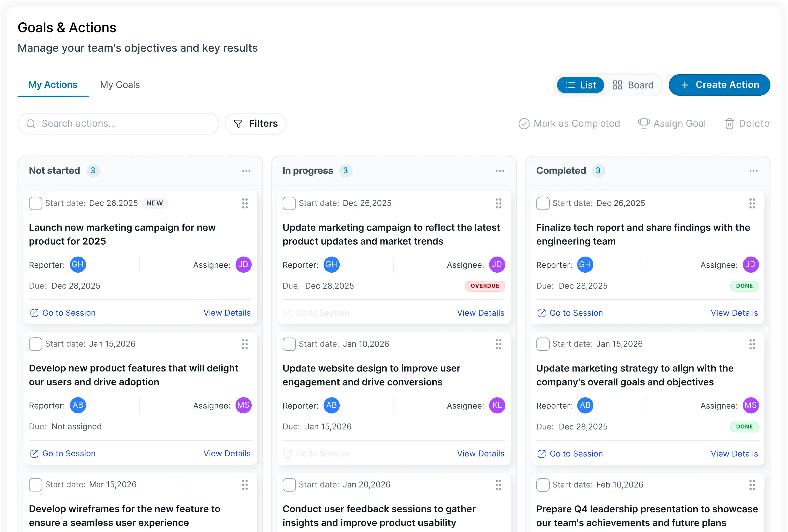The height and width of the screenshot is (532, 788).
Task: Switch to Board view
Action: pyautogui.click(x=633, y=85)
